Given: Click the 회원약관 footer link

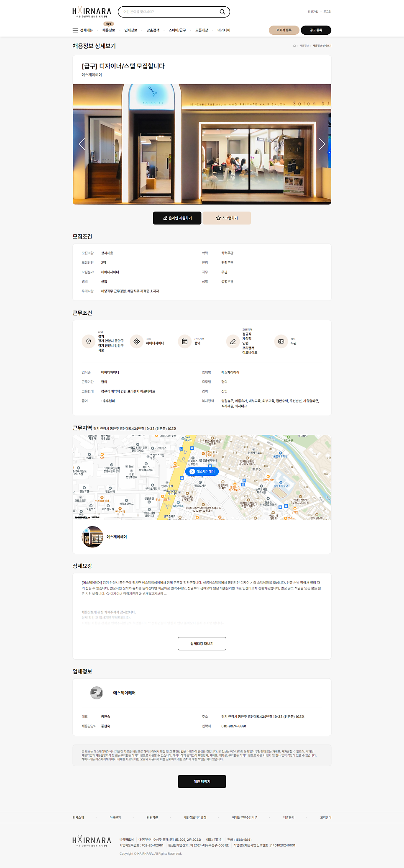Looking at the screenshot, I should pos(152,817).
